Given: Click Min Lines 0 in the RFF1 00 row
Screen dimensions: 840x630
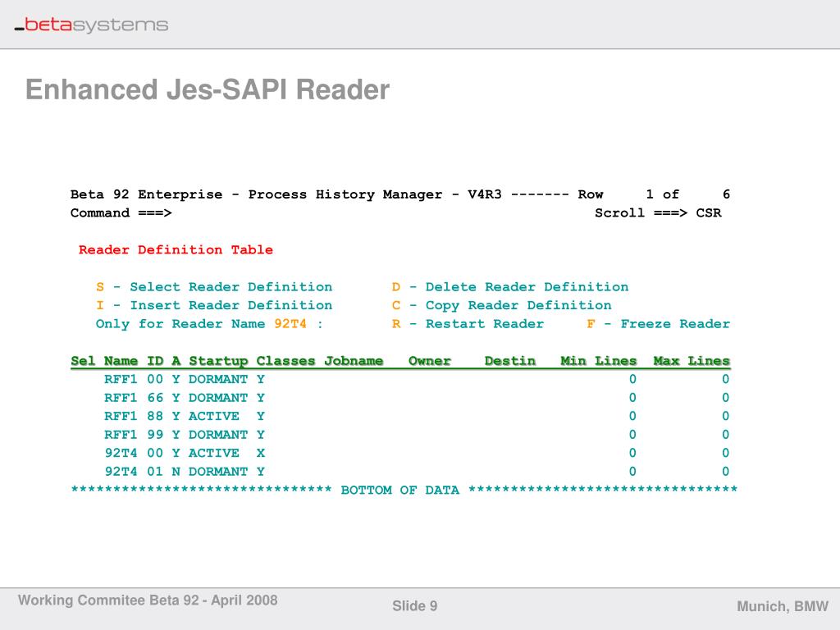Looking at the screenshot, I should (x=632, y=379).
